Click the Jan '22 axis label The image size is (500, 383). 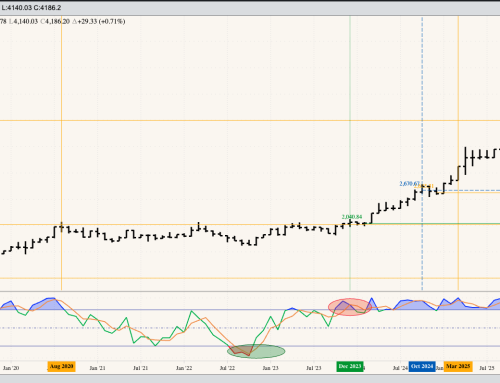(184, 368)
